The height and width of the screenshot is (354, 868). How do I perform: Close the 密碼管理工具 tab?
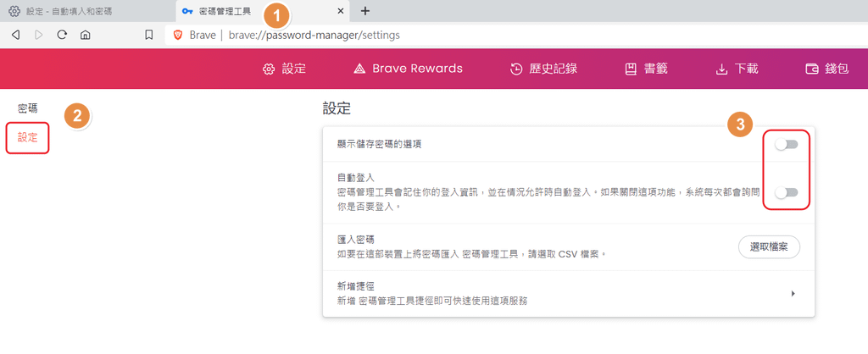tap(341, 10)
